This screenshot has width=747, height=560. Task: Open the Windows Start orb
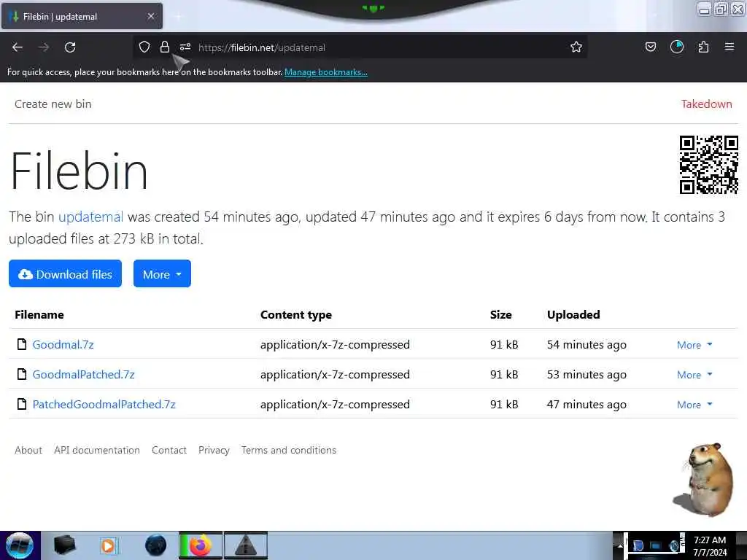click(20, 545)
